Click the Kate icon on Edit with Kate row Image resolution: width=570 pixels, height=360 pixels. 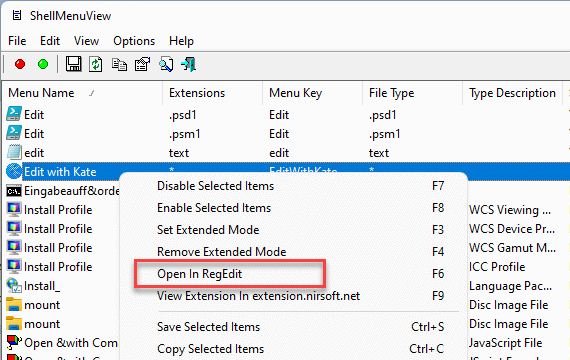click(14, 171)
